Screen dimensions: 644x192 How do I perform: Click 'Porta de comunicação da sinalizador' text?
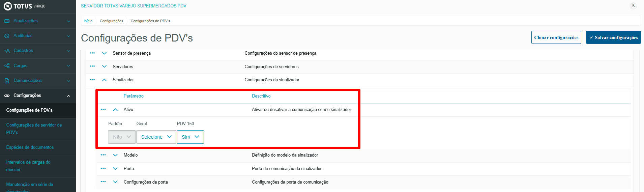[x=287, y=169]
